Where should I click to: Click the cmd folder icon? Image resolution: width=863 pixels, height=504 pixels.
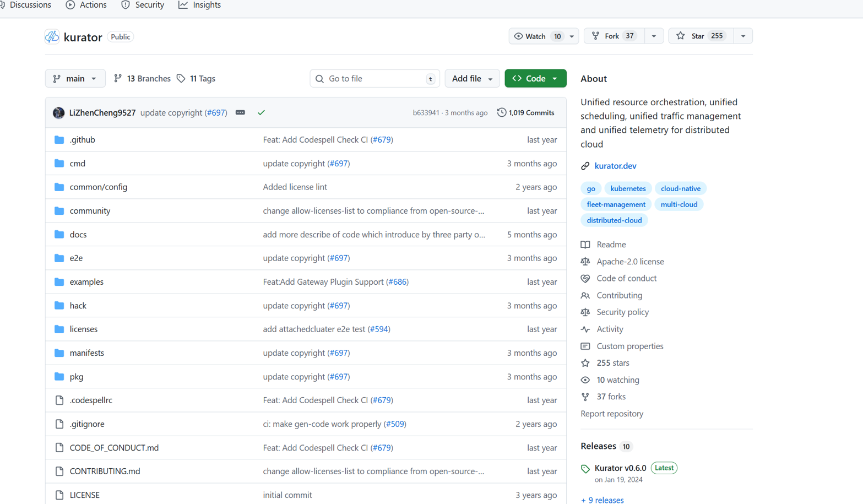click(x=59, y=163)
